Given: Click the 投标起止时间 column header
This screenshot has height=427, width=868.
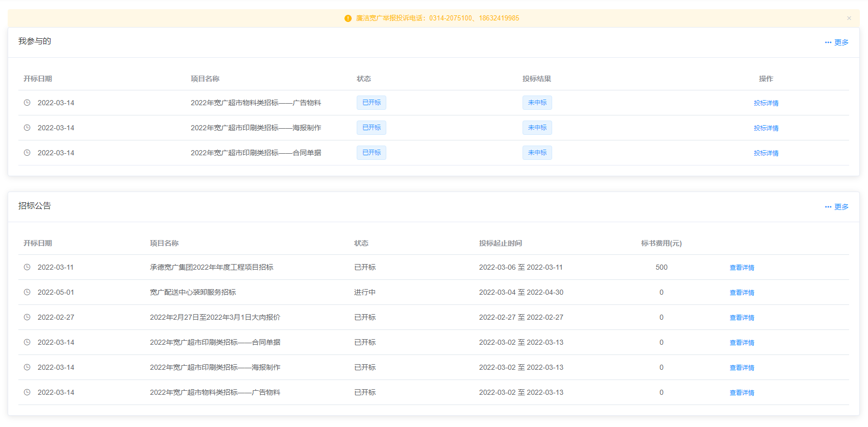Looking at the screenshot, I should point(501,243).
